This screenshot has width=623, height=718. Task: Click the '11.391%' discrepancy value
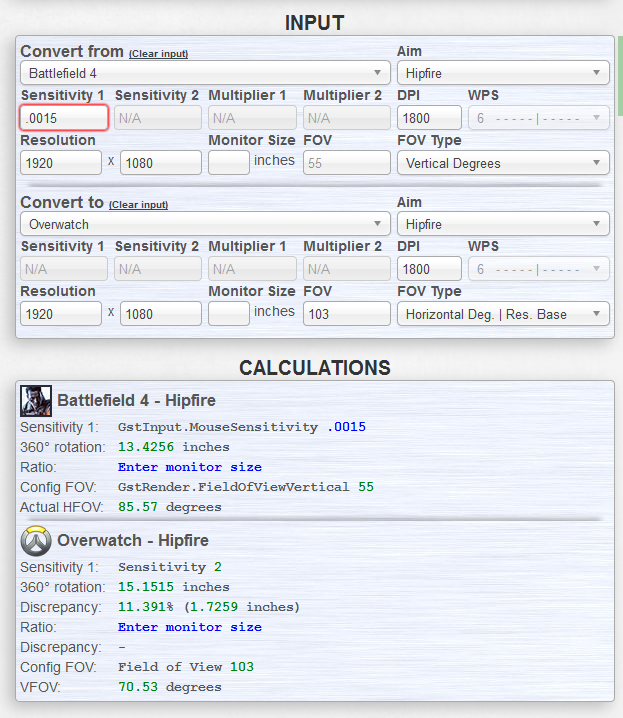point(146,607)
